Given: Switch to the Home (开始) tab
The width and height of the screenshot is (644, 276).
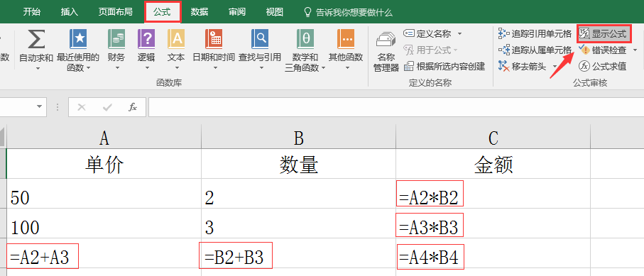Looking at the screenshot, I should (32, 12).
